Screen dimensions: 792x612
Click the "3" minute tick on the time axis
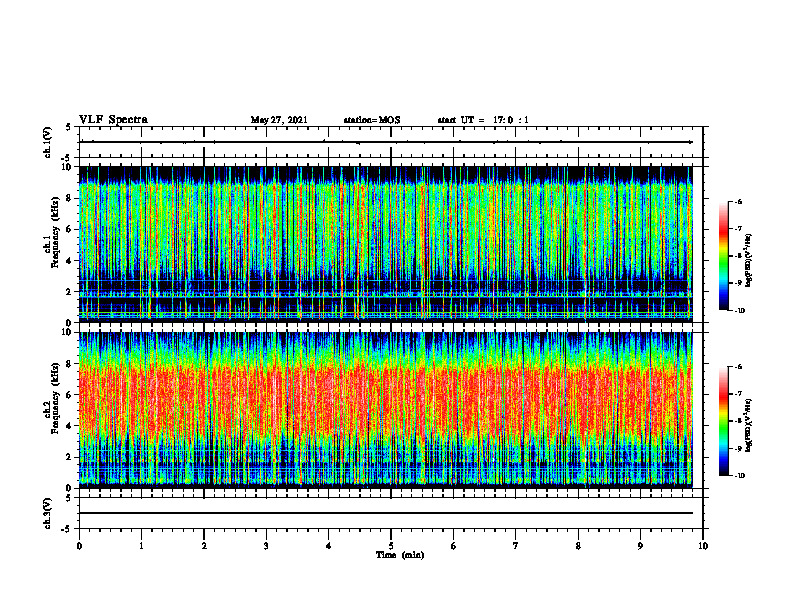click(x=266, y=546)
